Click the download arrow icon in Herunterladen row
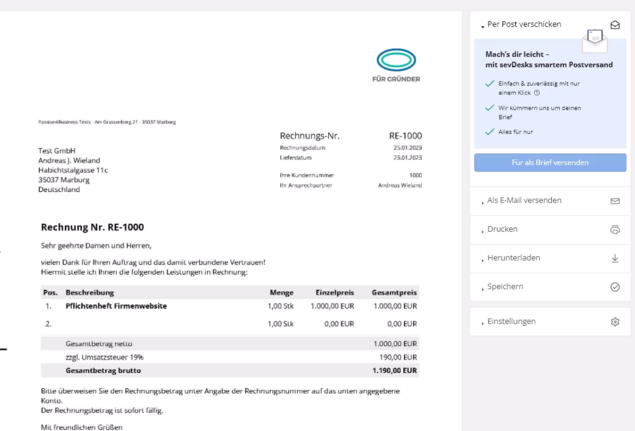Image resolution: width=635 pixels, height=431 pixels. [615, 258]
